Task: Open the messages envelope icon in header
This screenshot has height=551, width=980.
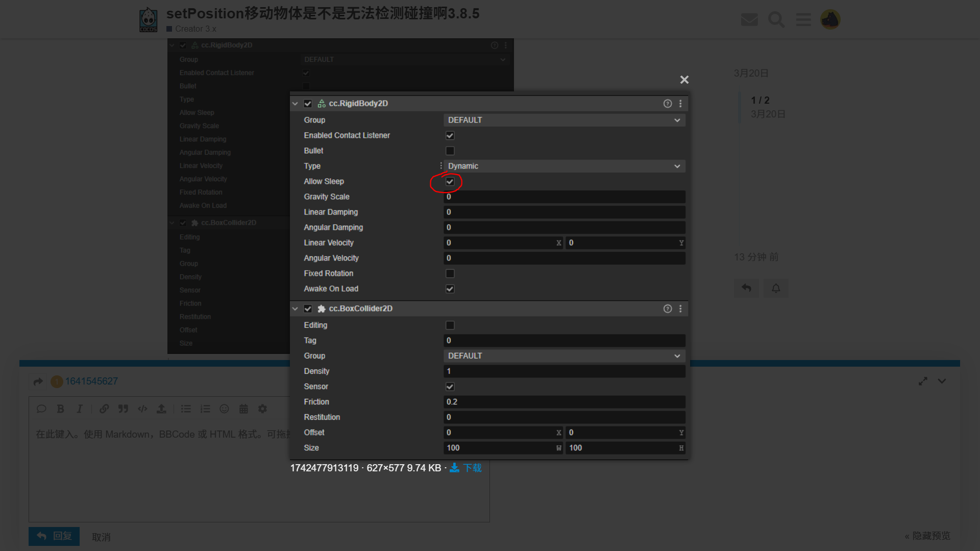Action: (x=749, y=20)
